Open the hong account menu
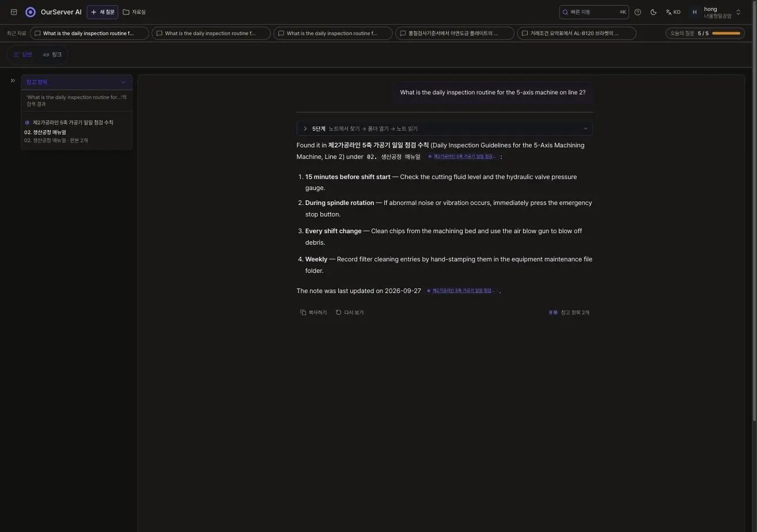This screenshot has height=532, width=757. click(716, 12)
